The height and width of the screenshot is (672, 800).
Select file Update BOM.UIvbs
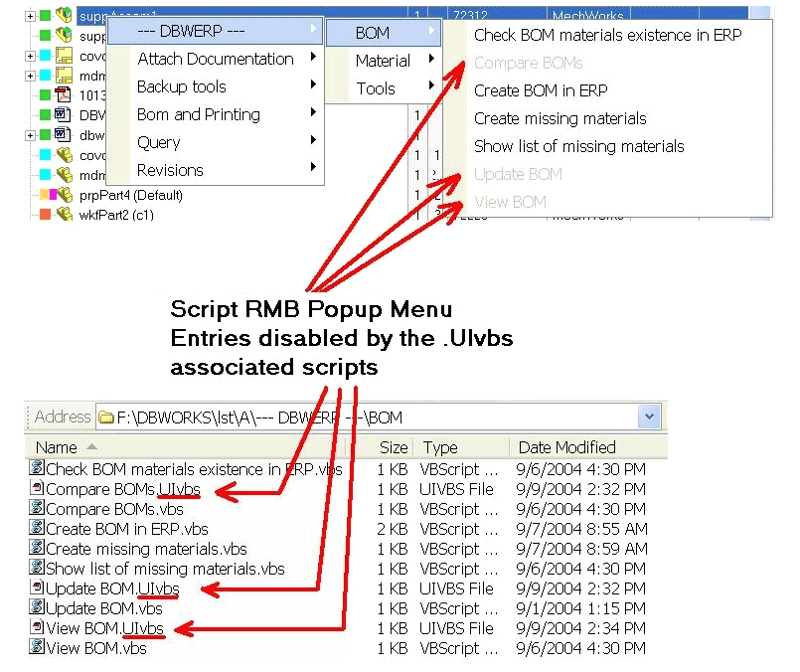tap(112, 588)
